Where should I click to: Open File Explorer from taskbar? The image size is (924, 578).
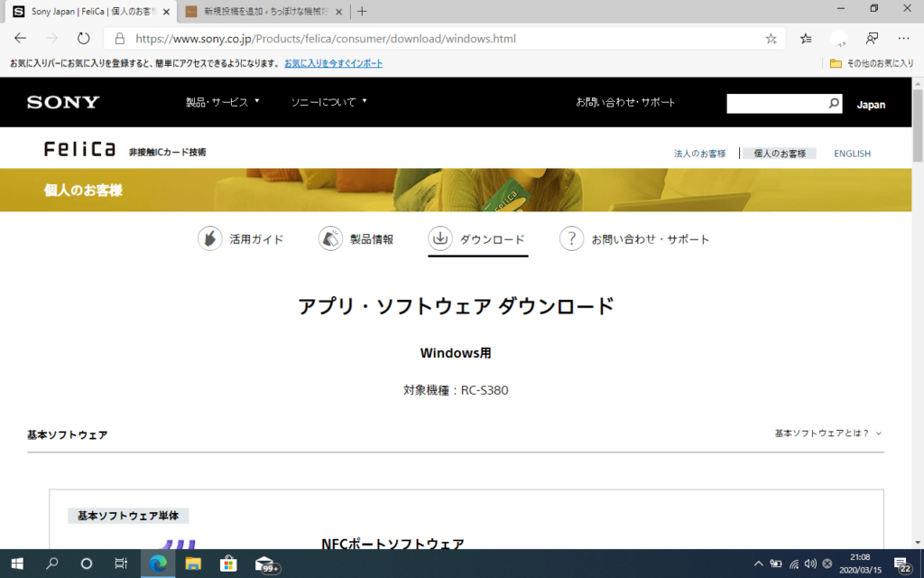coord(193,564)
